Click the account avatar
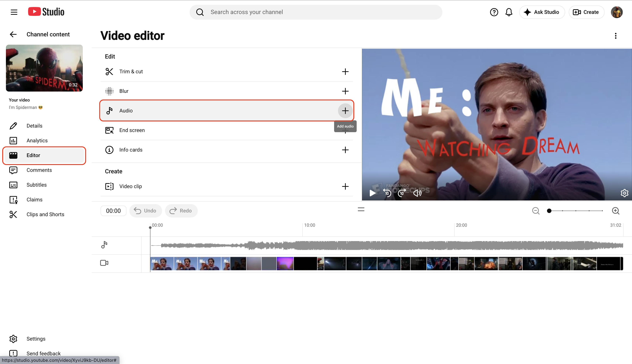 616,12
